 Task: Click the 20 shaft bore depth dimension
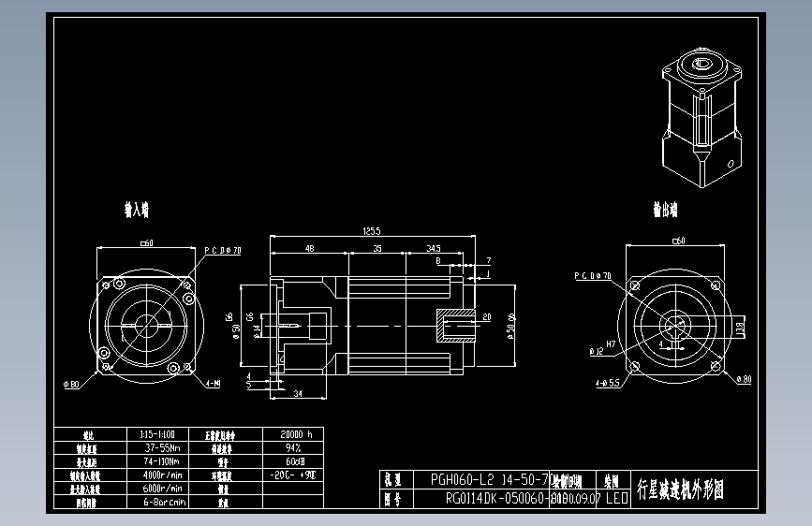487,317
